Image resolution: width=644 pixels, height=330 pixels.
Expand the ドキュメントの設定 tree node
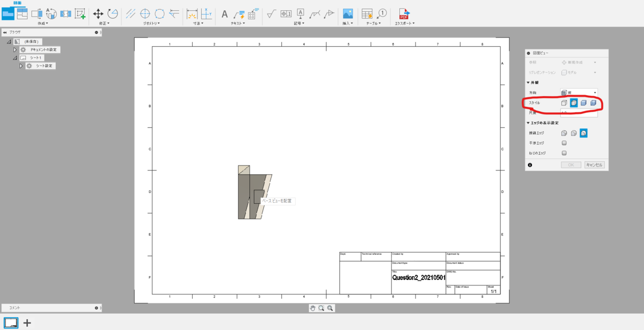coord(16,49)
